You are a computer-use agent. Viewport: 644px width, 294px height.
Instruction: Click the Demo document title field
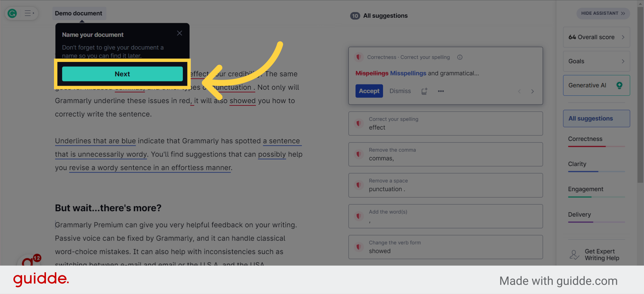click(78, 13)
